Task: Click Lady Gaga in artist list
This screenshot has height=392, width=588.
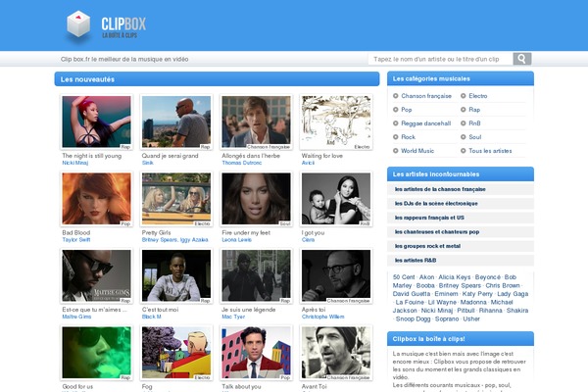Action: (x=513, y=294)
